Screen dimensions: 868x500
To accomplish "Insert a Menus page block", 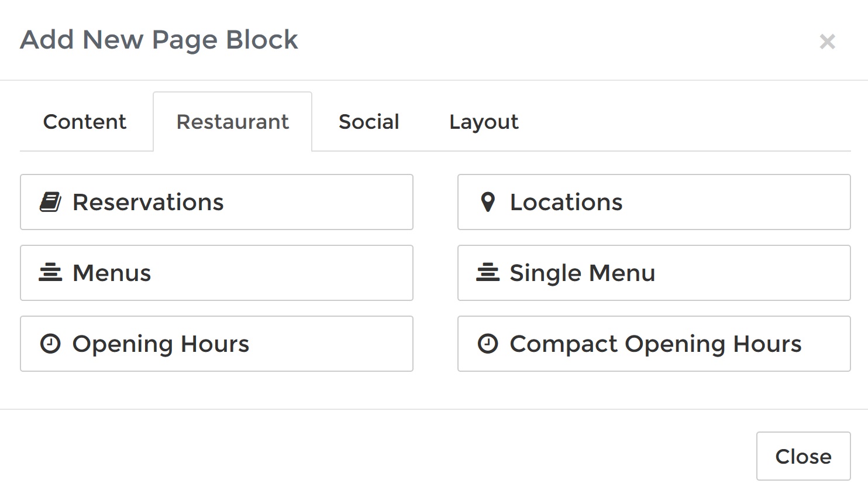I will [216, 273].
